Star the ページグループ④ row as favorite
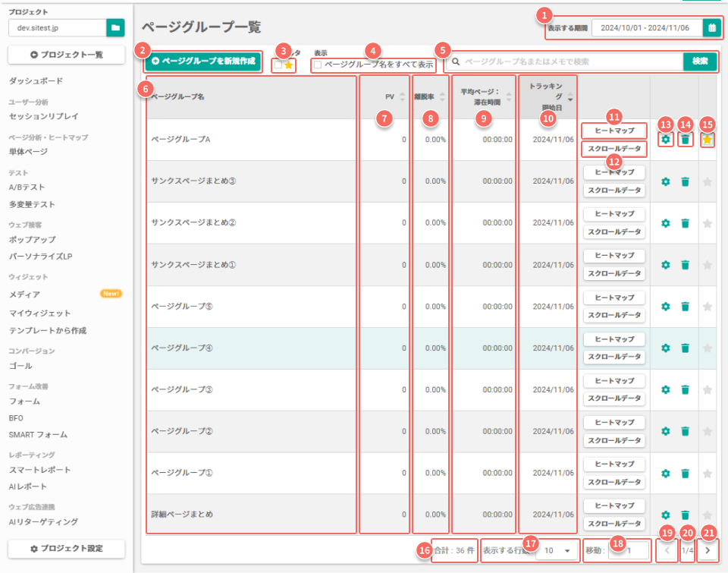The height and width of the screenshot is (573, 728). click(x=707, y=348)
